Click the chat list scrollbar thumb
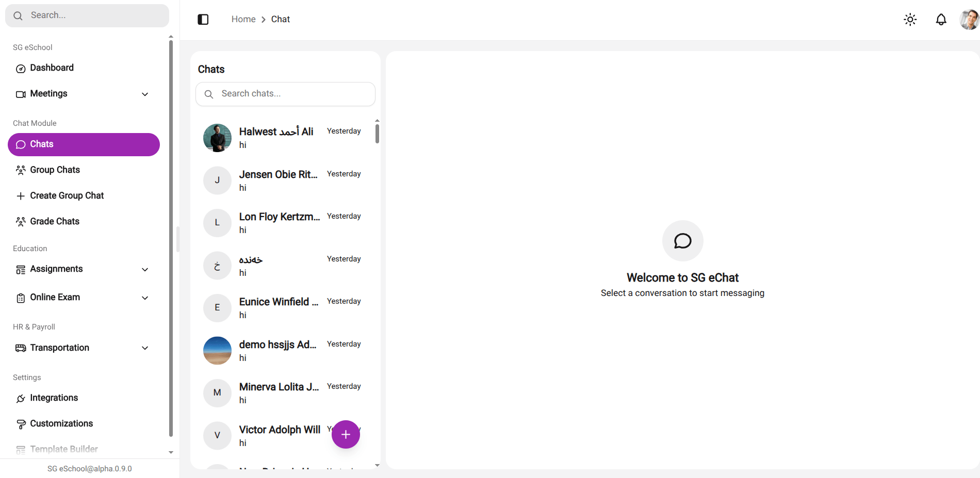 point(377,134)
